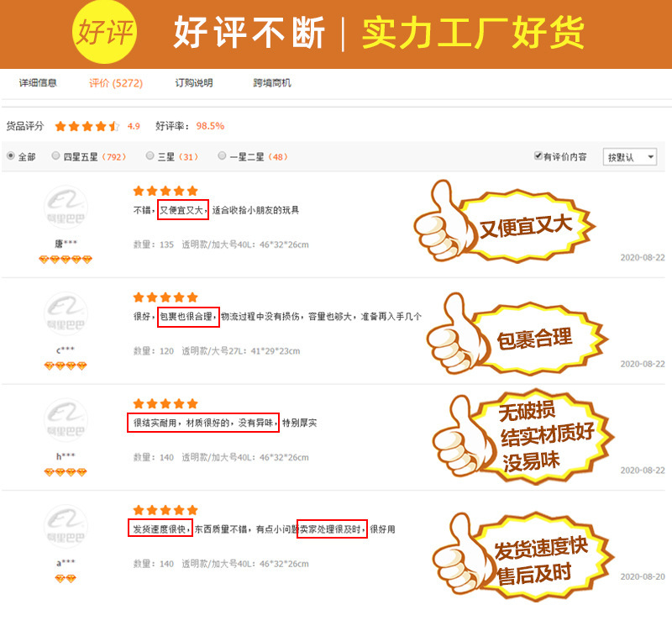Click the 98.5% positive rating link
This screenshot has width=672, height=631.
pos(210,126)
